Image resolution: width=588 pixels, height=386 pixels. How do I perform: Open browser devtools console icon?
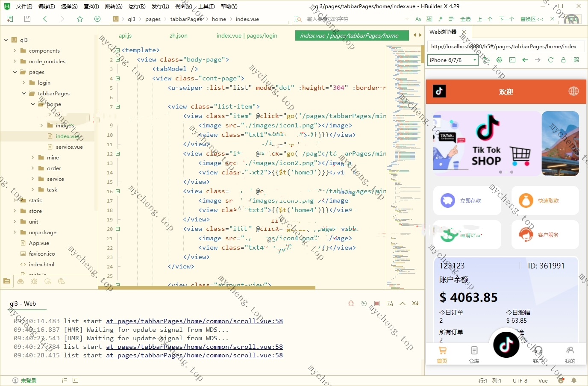tap(512, 60)
